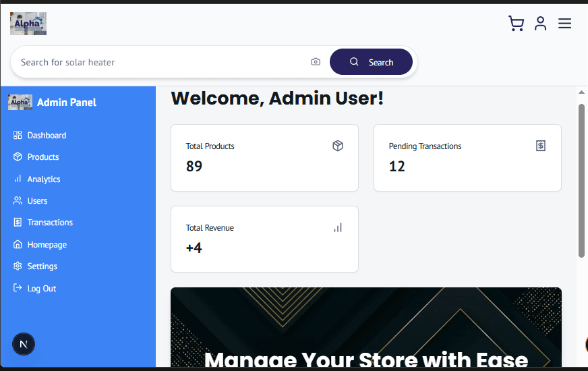Click the Search button
Image resolution: width=588 pixels, height=371 pixels.
point(372,62)
